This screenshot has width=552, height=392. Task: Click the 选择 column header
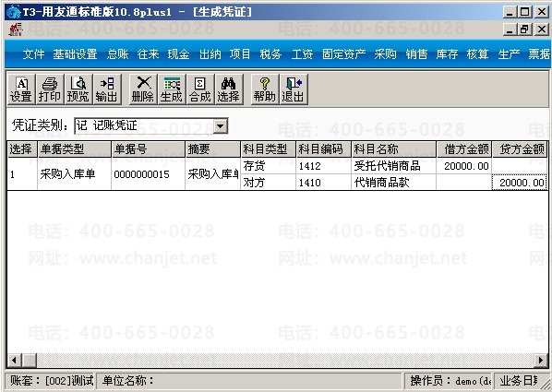coord(22,149)
